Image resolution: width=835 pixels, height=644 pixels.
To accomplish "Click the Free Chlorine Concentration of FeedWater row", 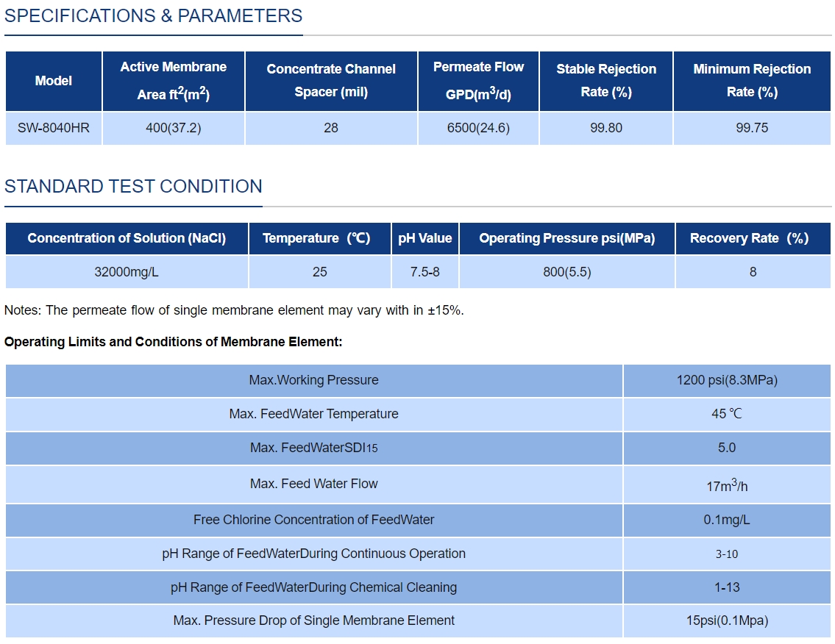I will 313,520.
